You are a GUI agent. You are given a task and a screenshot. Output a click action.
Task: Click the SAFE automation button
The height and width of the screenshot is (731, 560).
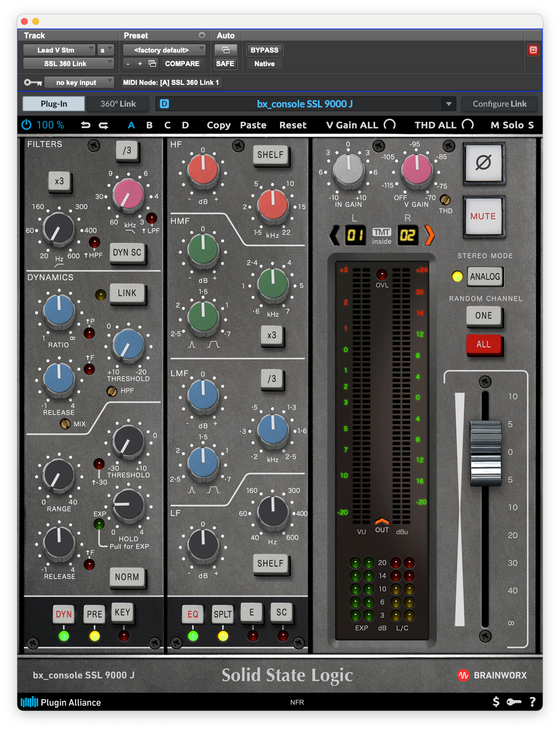(225, 63)
